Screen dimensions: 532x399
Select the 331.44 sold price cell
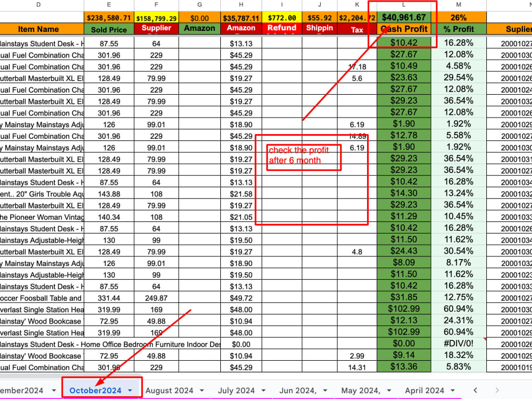tap(109, 298)
